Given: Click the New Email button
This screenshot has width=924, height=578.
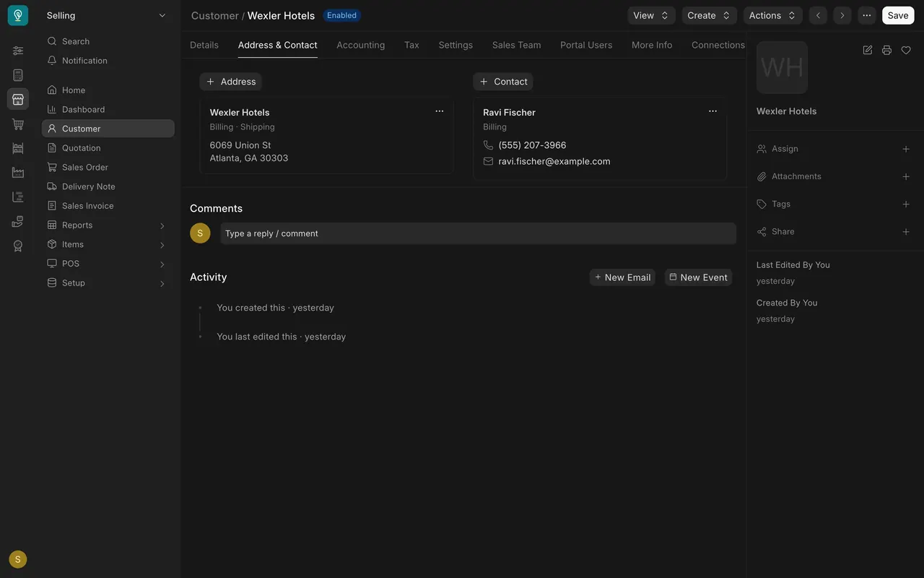Looking at the screenshot, I should 622,277.
